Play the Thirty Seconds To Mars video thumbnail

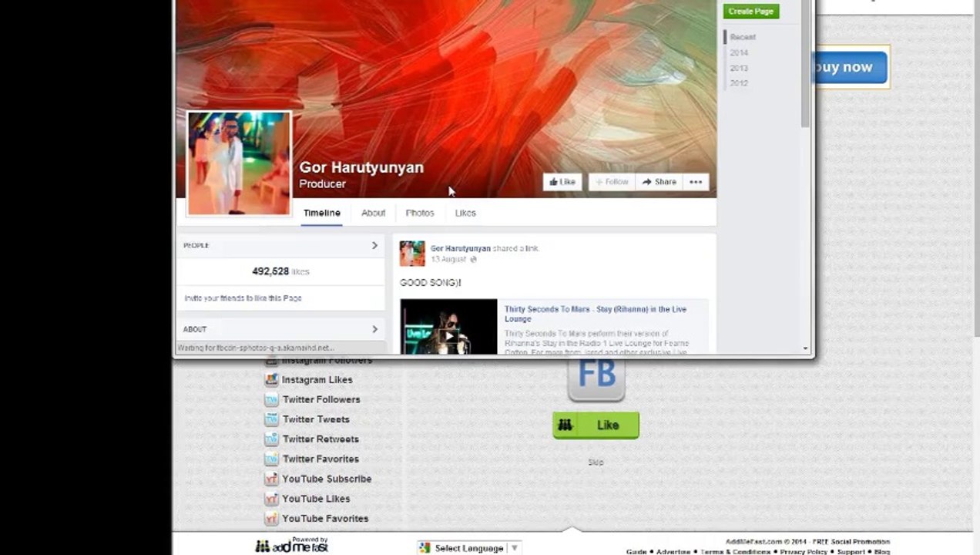coord(448,327)
